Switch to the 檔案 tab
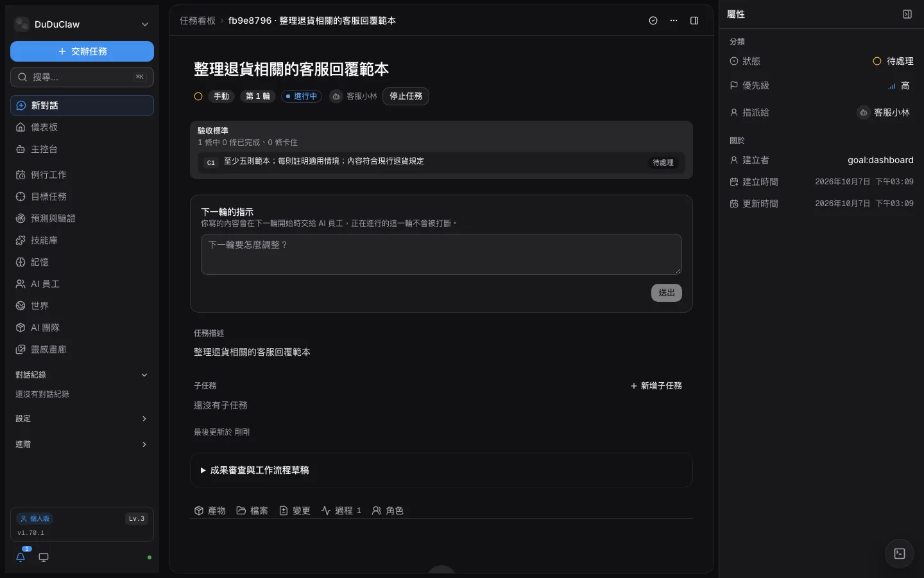 tap(252, 511)
